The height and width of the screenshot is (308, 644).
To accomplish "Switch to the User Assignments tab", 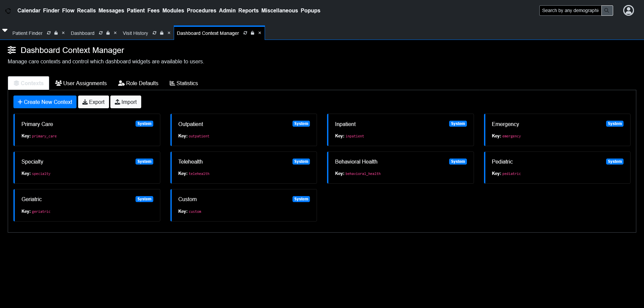I will coord(81,83).
